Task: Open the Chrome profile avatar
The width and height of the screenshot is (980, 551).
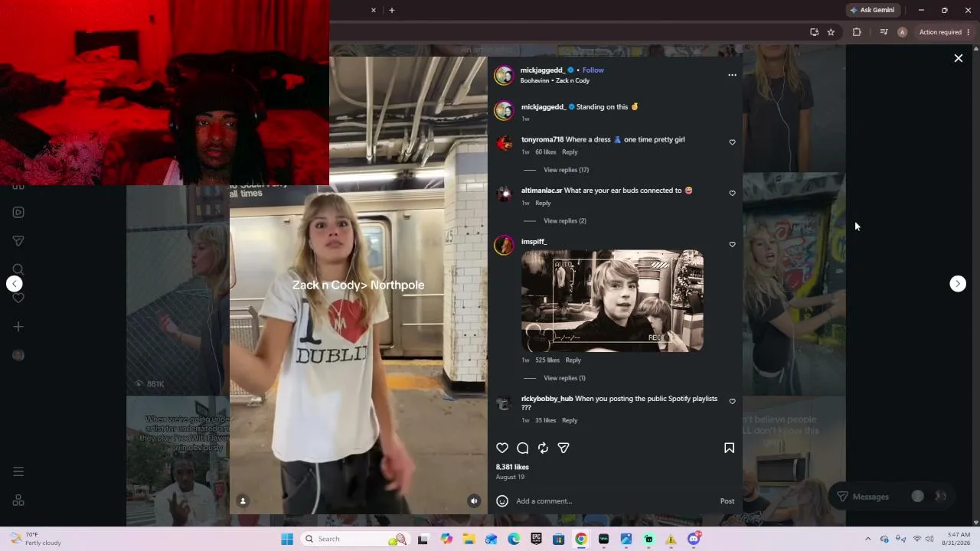Action: pos(902,32)
